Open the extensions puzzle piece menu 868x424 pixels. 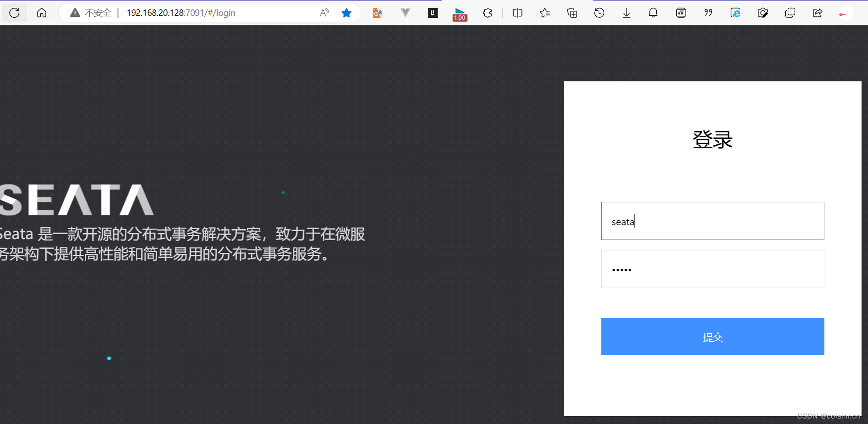pyautogui.click(x=488, y=13)
